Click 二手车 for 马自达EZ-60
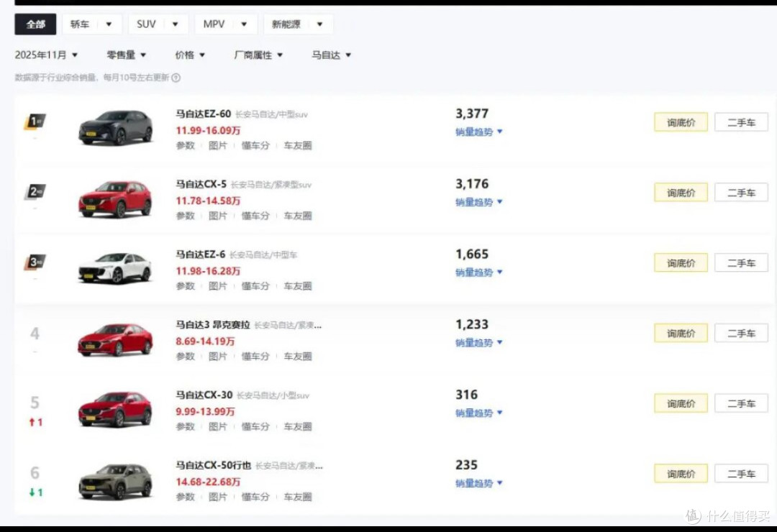The width and height of the screenshot is (777, 532). click(x=741, y=122)
